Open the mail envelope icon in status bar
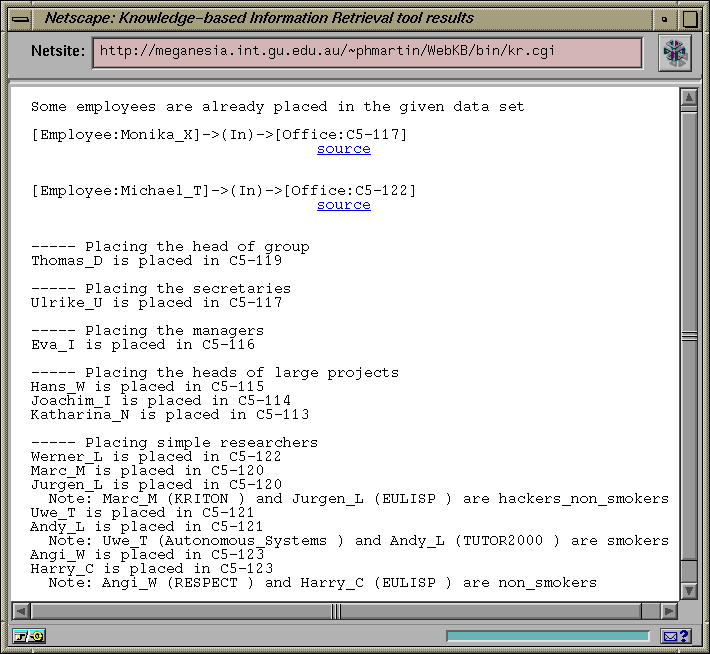The width and height of the screenshot is (710, 654). click(676, 636)
